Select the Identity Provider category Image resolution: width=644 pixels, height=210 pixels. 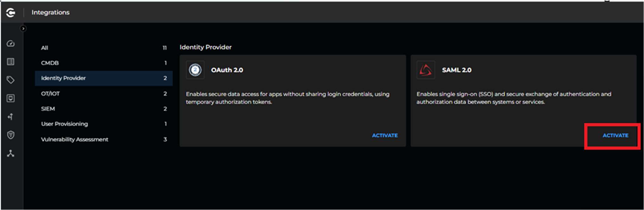point(63,78)
